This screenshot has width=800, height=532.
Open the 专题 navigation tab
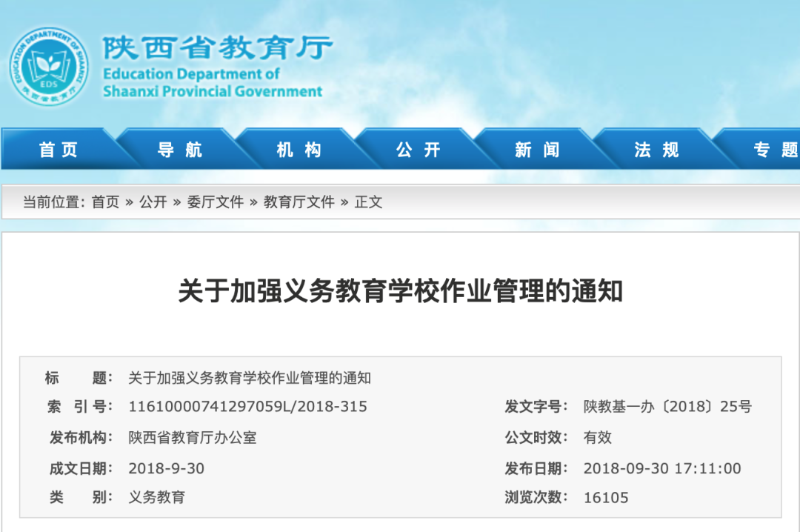[x=775, y=150]
